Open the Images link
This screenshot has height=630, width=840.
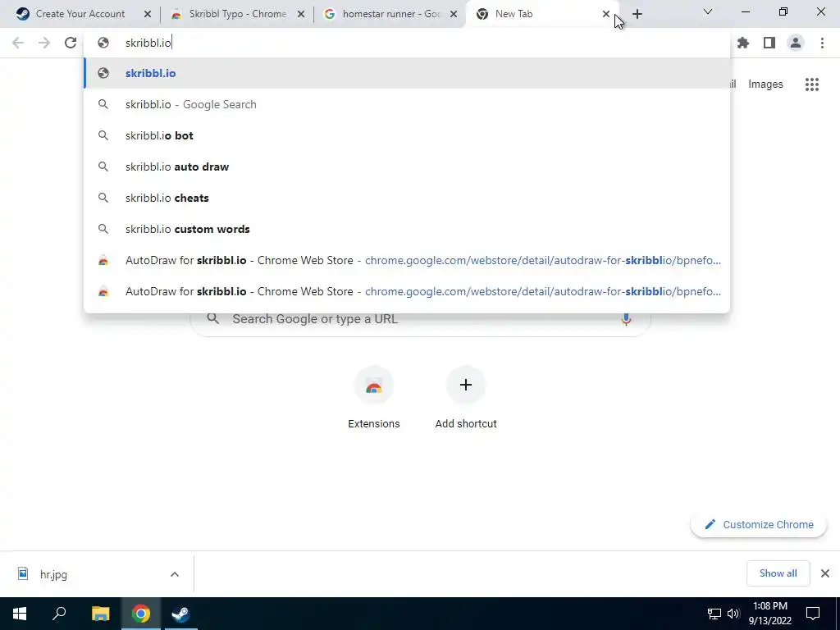click(765, 84)
